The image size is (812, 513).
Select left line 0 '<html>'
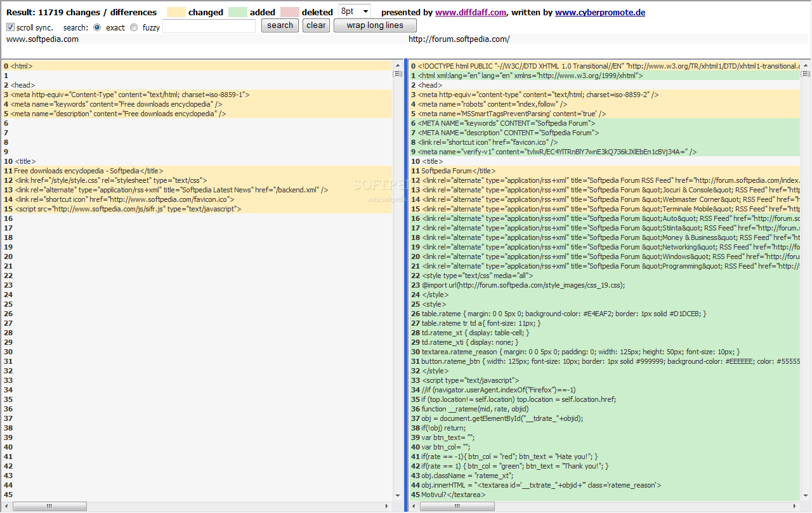(x=197, y=66)
